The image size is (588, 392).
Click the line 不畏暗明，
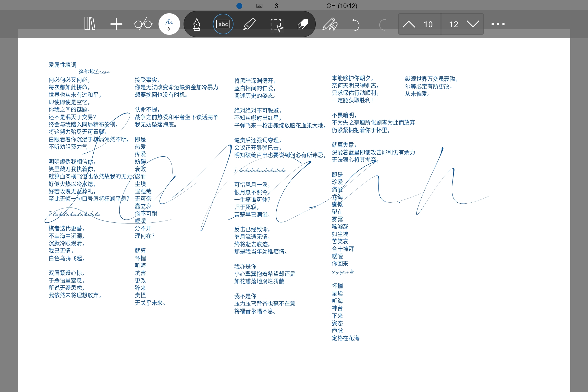click(344, 115)
